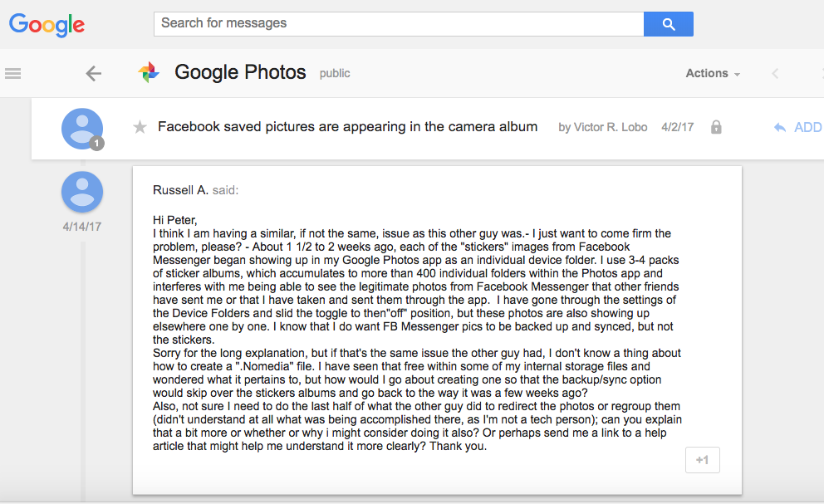
Task: Click the 4/14/17 post date
Action: 81,226
